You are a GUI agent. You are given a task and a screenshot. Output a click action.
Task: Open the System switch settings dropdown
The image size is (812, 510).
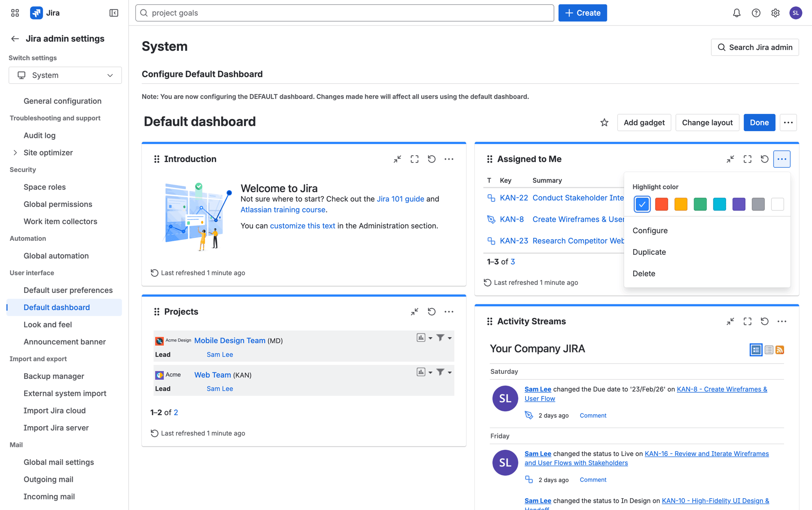coord(65,75)
